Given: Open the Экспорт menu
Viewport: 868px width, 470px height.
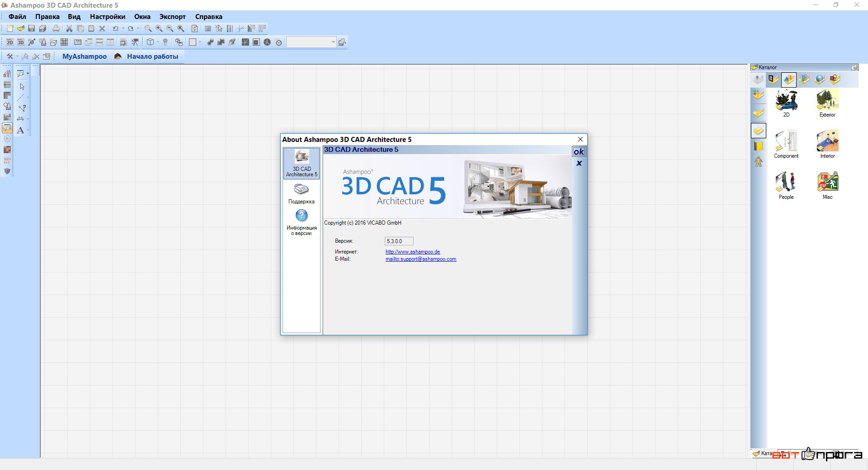Looking at the screenshot, I should (x=173, y=17).
